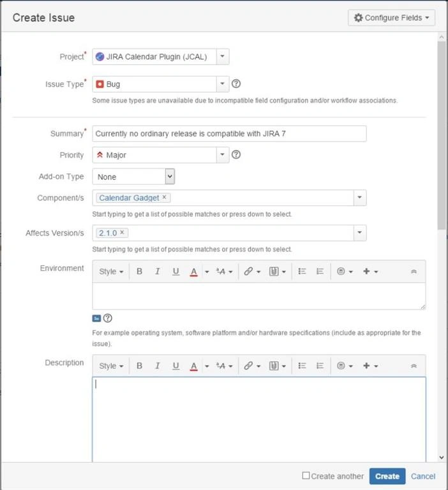The image size is (448, 490).
Task: Click text color icon in Environment toolbar
Action: click(193, 272)
